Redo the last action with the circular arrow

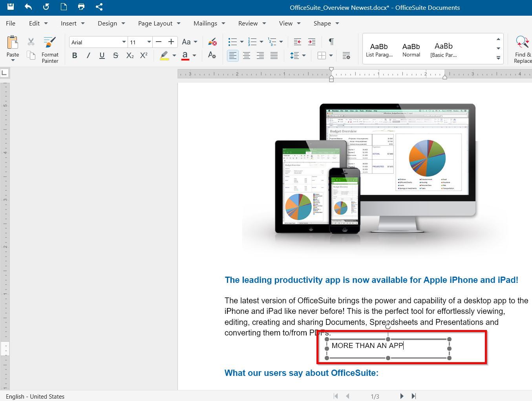(x=46, y=7)
